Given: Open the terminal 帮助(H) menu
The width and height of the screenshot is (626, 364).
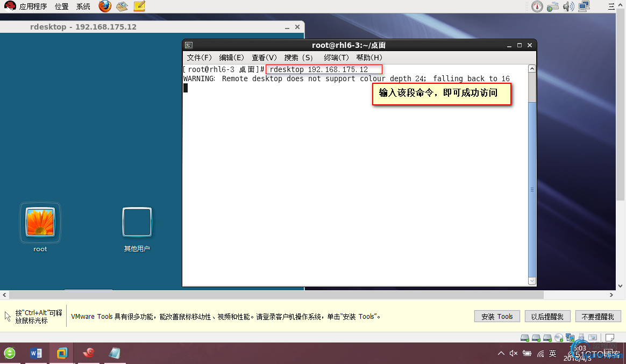Looking at the screenshot, I should [369, 58].
